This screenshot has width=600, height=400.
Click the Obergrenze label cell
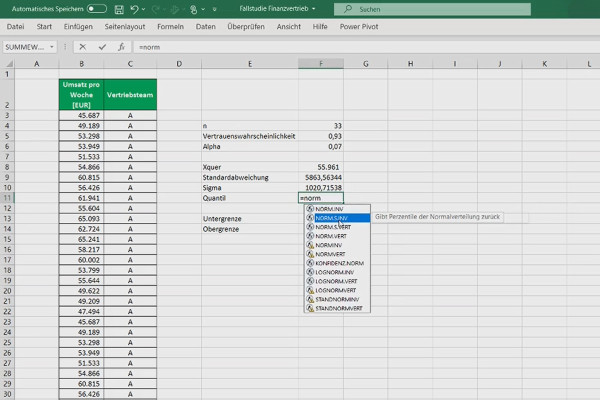tap(249, 229)
